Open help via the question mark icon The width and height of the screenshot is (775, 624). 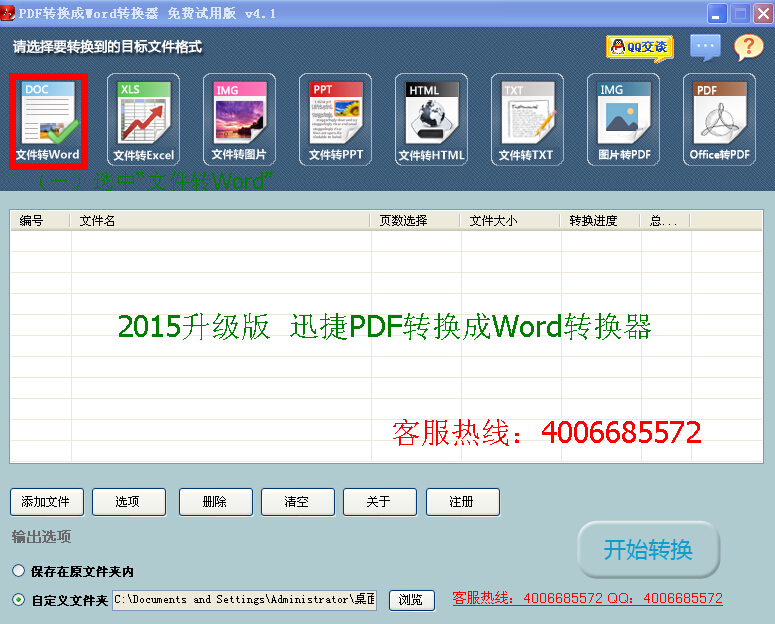tap(748, 47)
